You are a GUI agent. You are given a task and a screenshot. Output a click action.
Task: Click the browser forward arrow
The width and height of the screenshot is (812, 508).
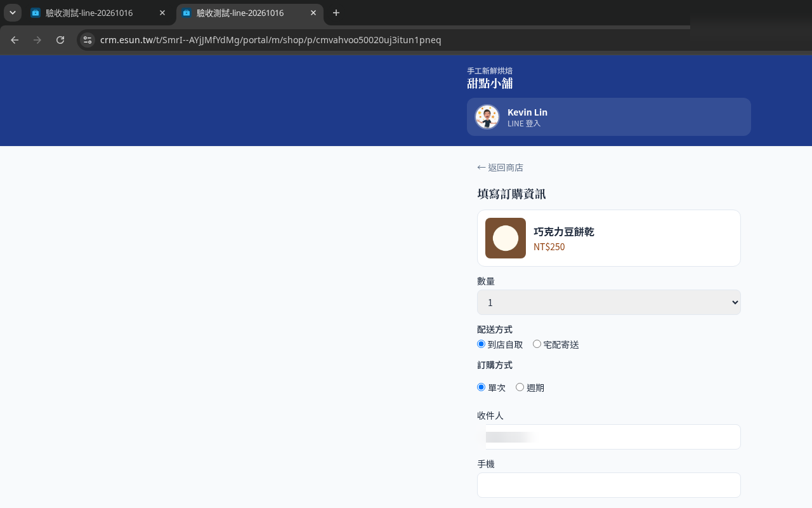pyautogui.click(x=37, y=40)
